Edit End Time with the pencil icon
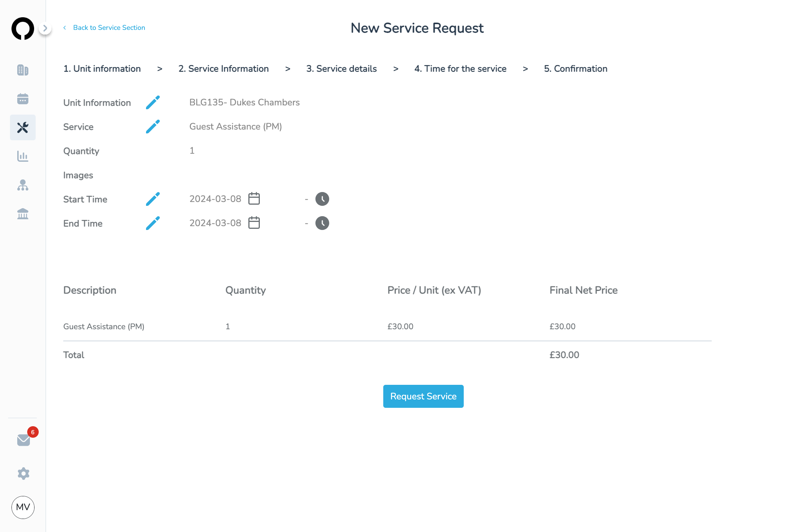The width and height of the screenshot is (801, 532). (153, 223)
